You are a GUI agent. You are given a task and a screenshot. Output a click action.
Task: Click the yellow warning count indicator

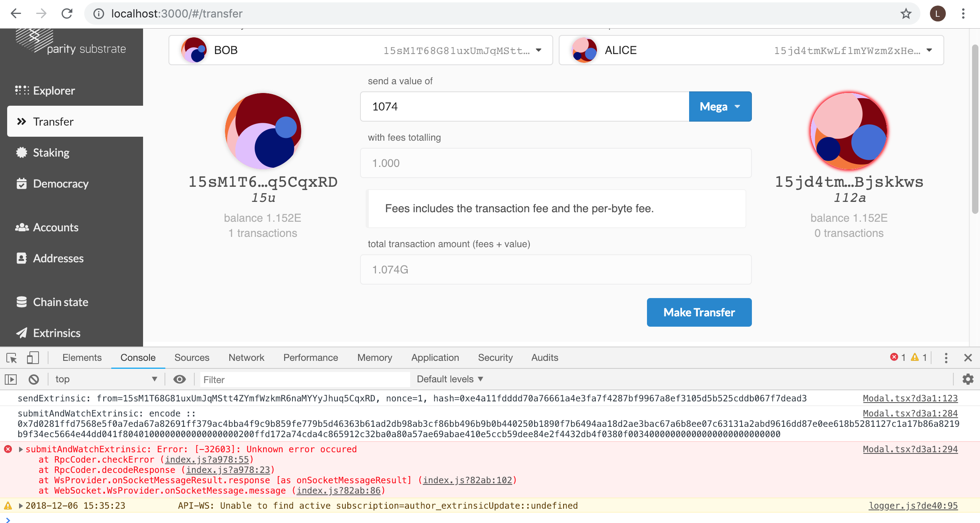coord(919,357)
